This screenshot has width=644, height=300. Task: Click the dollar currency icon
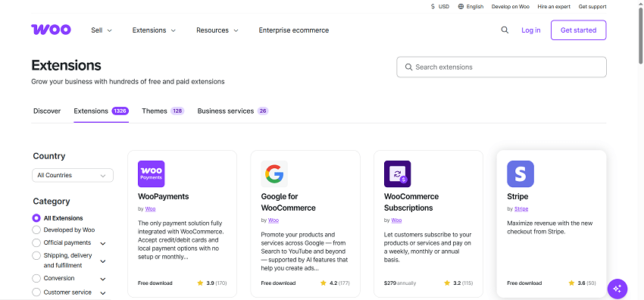pos(433,7)
